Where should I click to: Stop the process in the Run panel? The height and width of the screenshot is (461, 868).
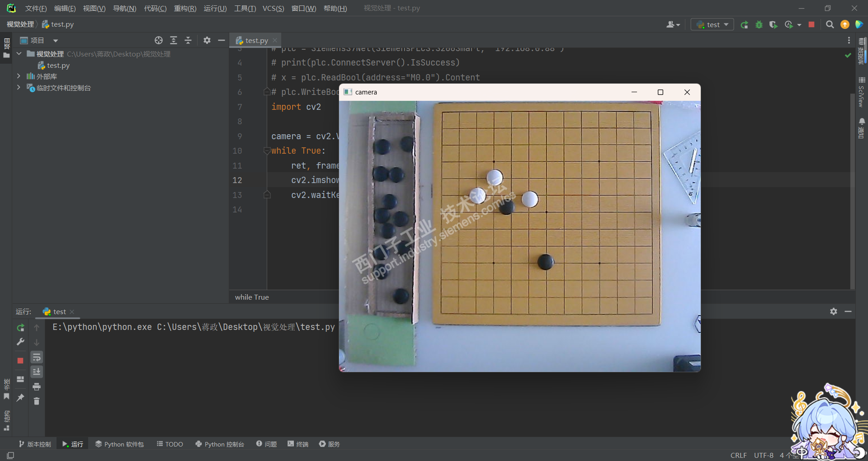tap(20, 361)
